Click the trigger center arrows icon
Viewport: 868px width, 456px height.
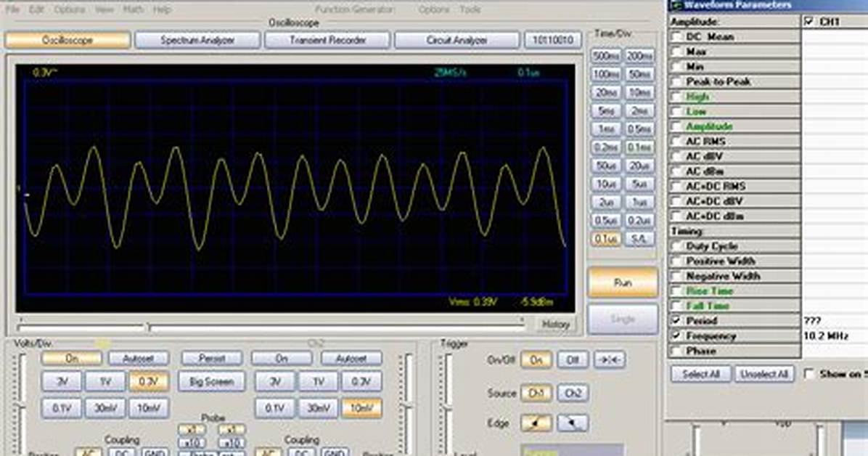pyautogui.click(x=610, y=359)
